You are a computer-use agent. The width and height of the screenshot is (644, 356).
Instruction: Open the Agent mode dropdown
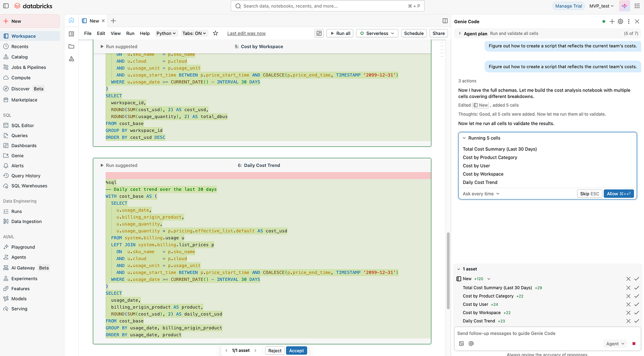pos(615,344)
